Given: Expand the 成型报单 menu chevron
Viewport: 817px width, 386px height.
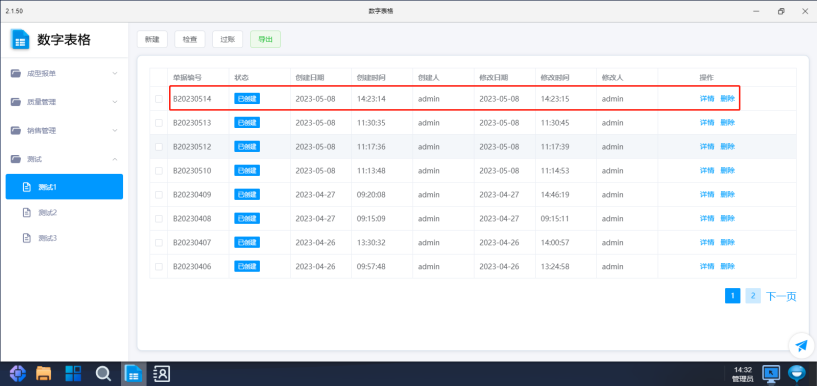Looking at the screenshot, I should [x=115, y=73].
